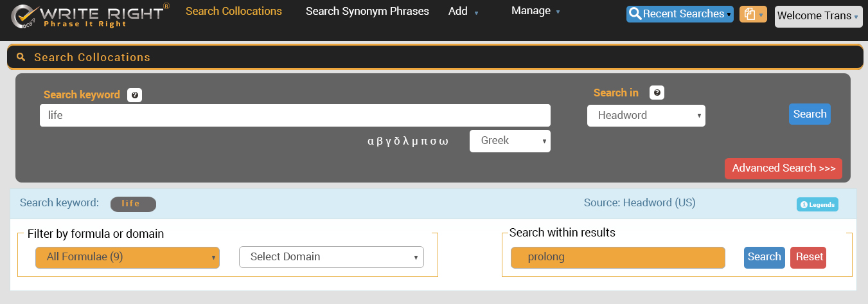Go to Search Synonym Phrases page

368,11
